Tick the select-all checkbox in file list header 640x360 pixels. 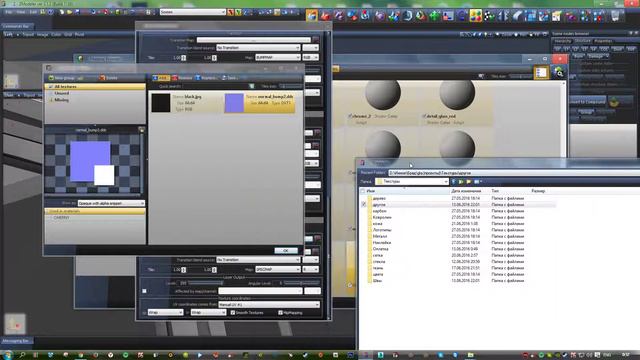(x=362, y=191)
